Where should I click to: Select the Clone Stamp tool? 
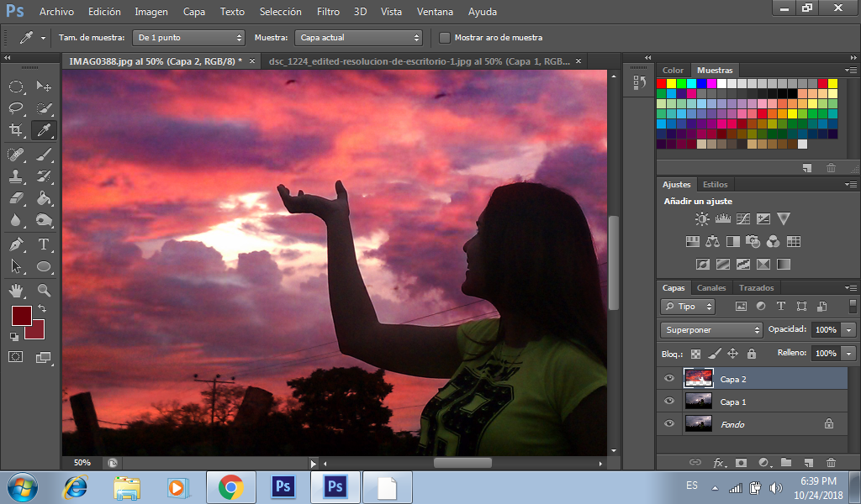point(16,176)
